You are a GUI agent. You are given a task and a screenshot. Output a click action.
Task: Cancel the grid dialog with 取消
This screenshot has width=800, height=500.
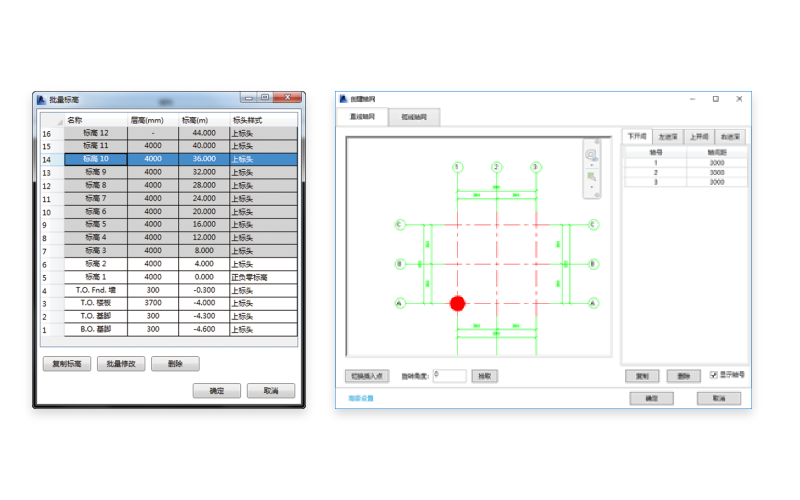[719, 398]
